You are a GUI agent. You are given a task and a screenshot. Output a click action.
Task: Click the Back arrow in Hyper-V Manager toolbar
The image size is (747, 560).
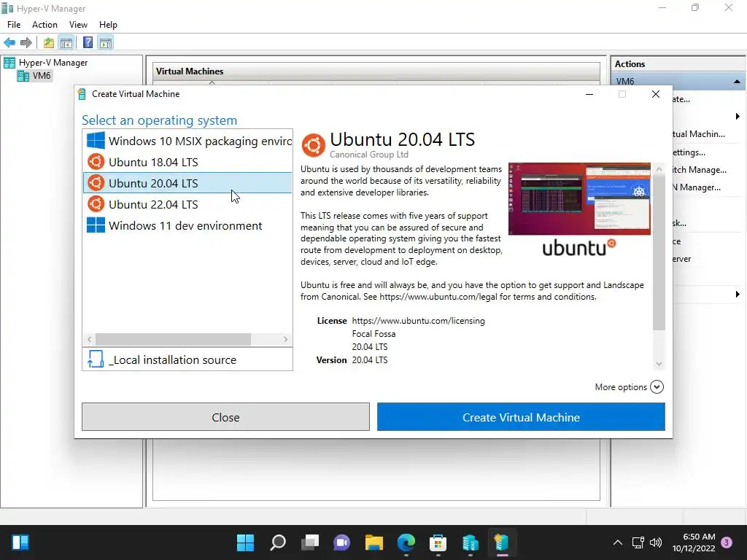pos(9,43)
